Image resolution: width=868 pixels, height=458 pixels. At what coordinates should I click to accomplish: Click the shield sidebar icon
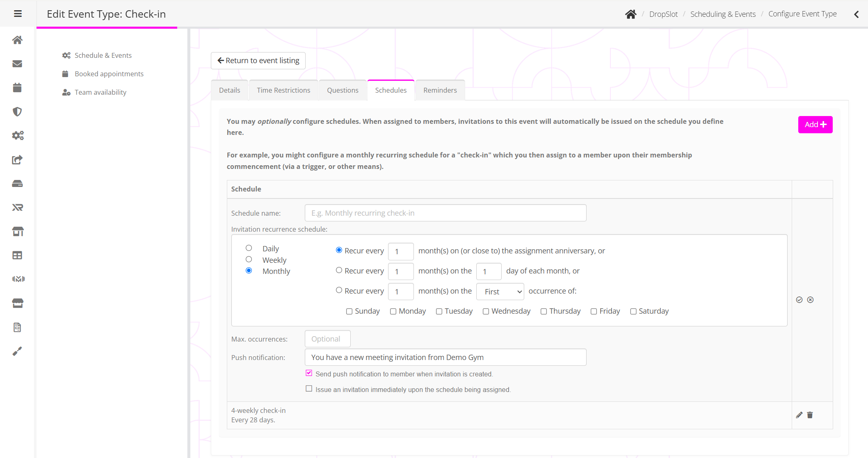point(17,112)
